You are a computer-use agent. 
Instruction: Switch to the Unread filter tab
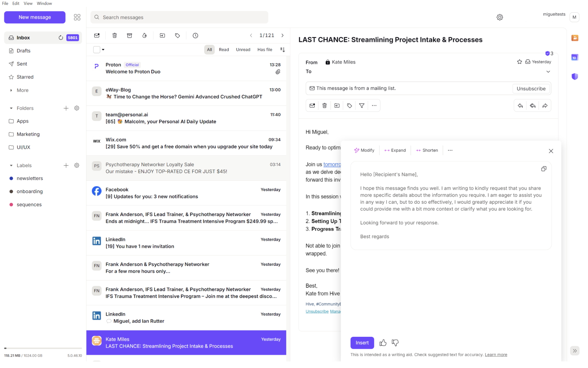[243, 49]
